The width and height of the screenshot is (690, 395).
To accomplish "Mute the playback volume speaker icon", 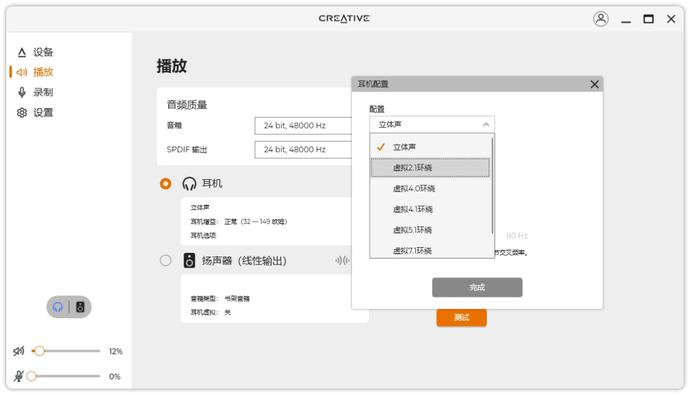I will pyautogui.click(x=18, y=351).
